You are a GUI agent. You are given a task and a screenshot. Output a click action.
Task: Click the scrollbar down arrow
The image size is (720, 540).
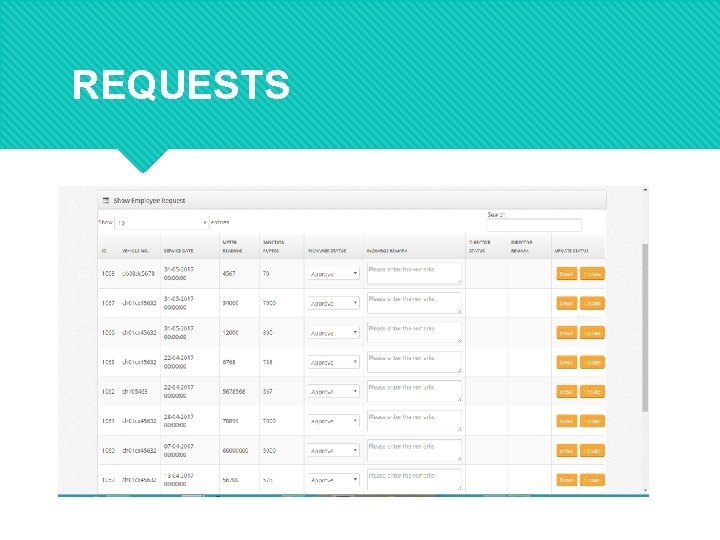[645, 490]
